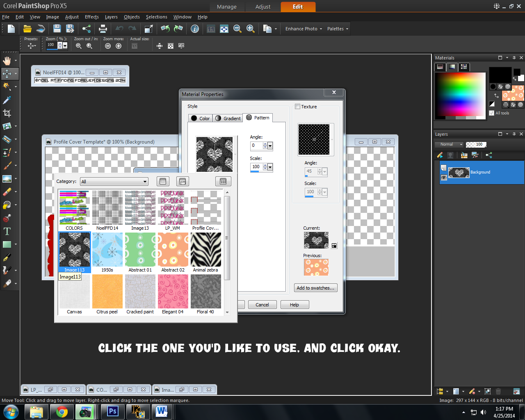The height and width of the screenshot is (420, 525).
Task: Open the Effects menu
Action: [x=91, y=17]
